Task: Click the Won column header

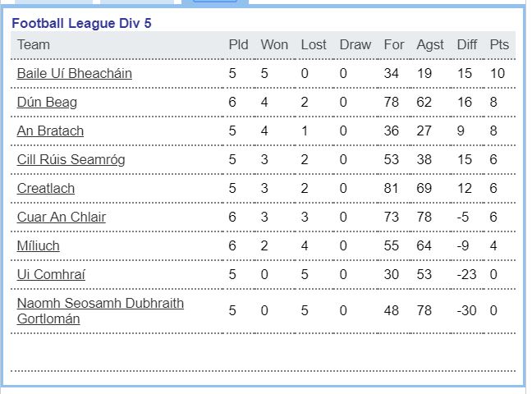Action: tap(274, 45)
